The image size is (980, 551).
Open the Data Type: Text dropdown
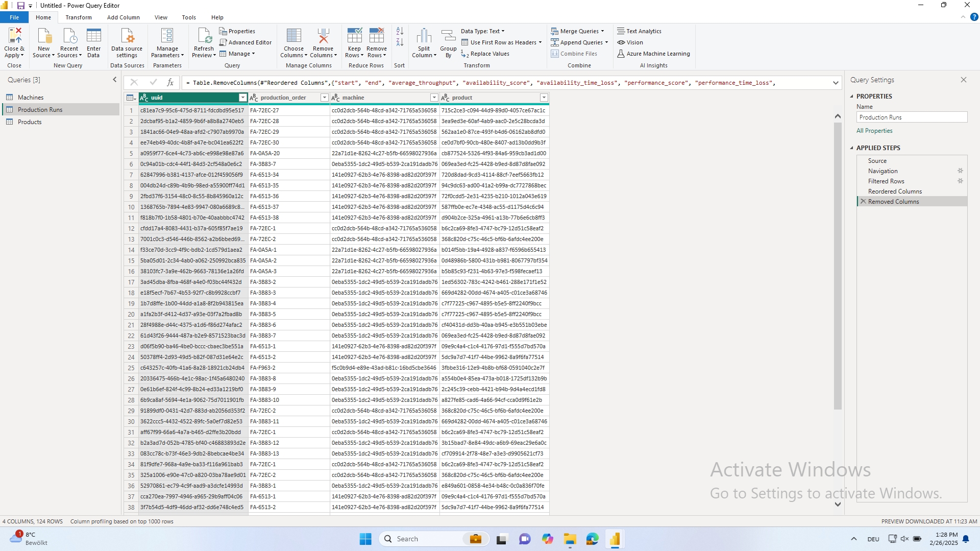(x=482, y=31)
